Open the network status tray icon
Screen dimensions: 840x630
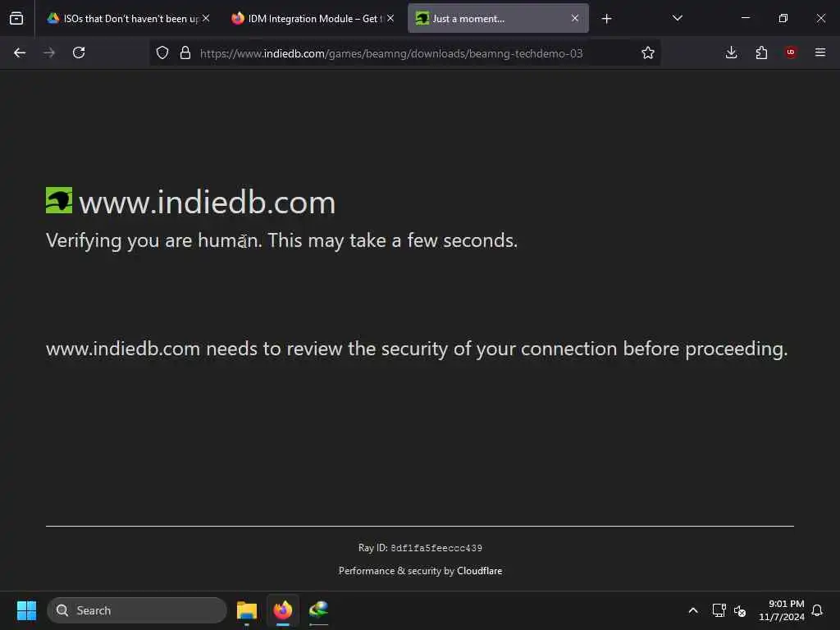719,610
